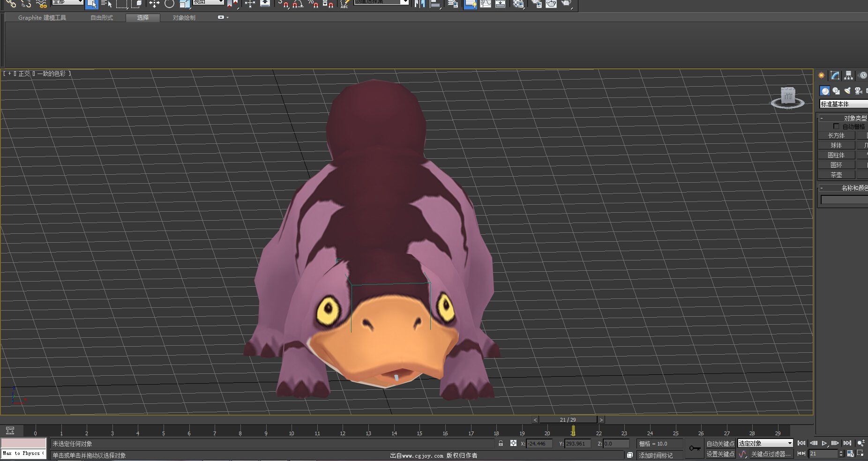The image size is (868, 461).
Task: Activate the Select and Rotate tool
Action: click(x=169, y=4)
